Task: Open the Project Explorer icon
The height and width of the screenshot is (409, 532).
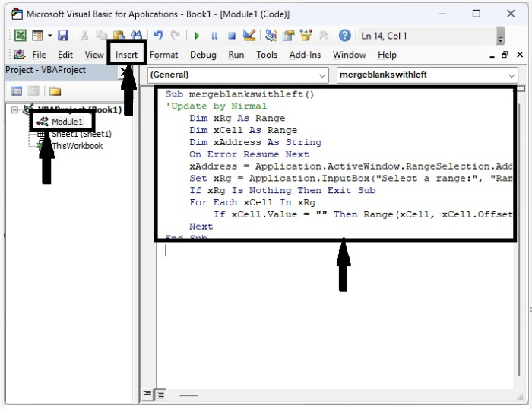Action: [x=271, y=35]
